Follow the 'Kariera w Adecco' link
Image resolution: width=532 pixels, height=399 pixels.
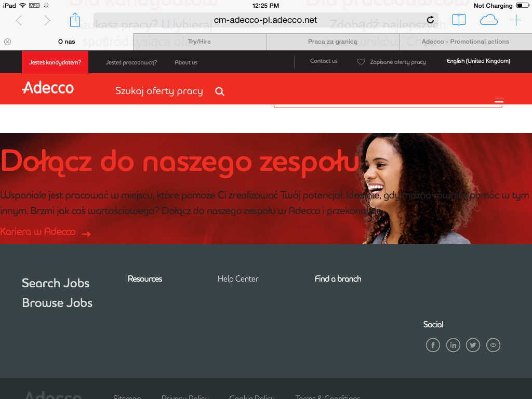(37, 232)
